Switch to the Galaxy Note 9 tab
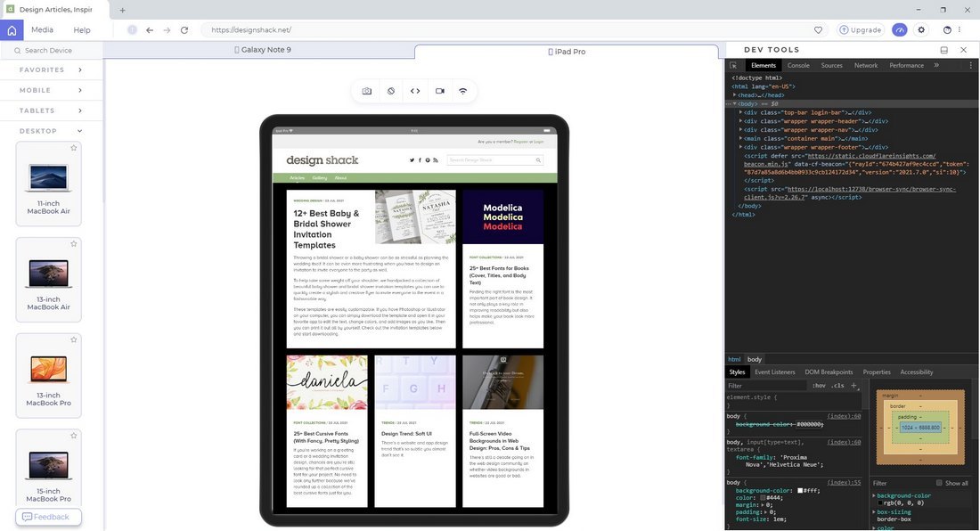 (x=263, y=50)
